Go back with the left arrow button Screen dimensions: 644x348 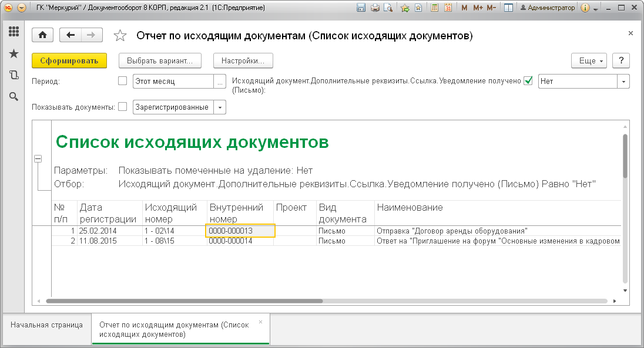(x=71, y=35)
